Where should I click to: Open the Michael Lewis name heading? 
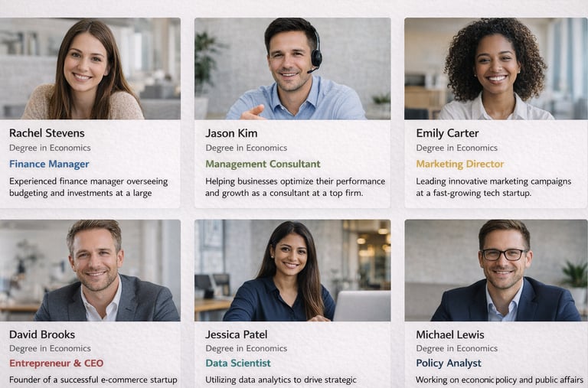click(x=450, y=334)
